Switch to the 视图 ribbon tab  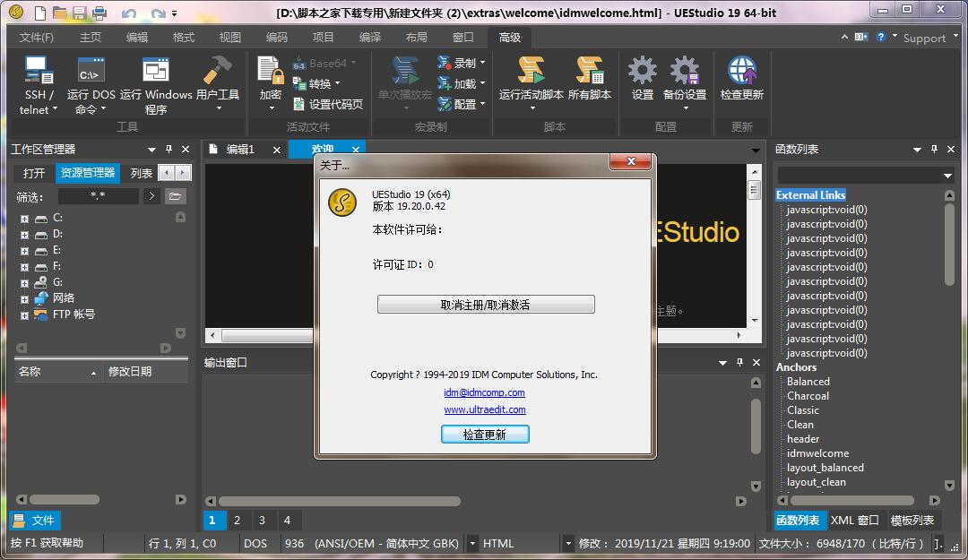pos(229,37)
